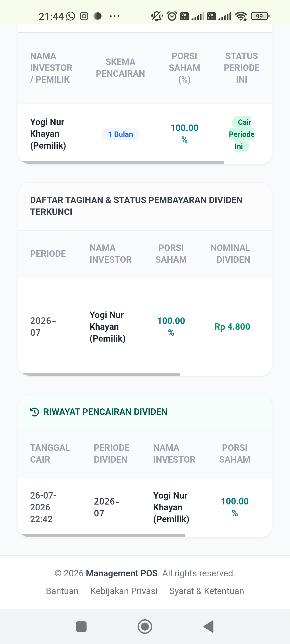The image size is (290, 644).
Task: Tap the history clock icon beside Riwayat Pencairan
Action: point(35,412)
